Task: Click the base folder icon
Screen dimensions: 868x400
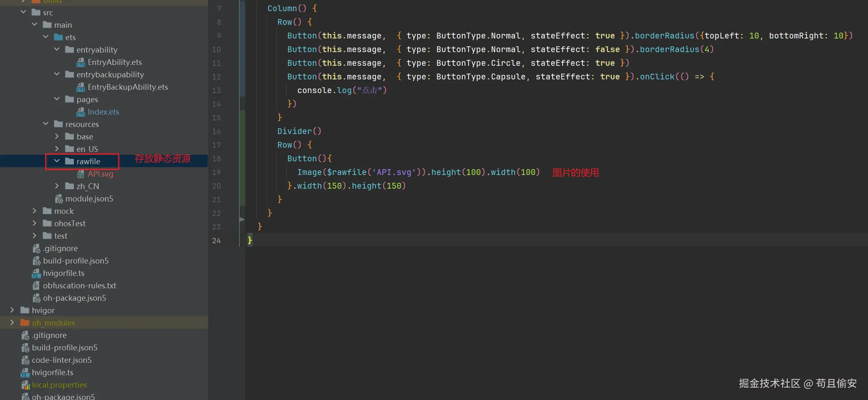Action: (x=70, y=137)
